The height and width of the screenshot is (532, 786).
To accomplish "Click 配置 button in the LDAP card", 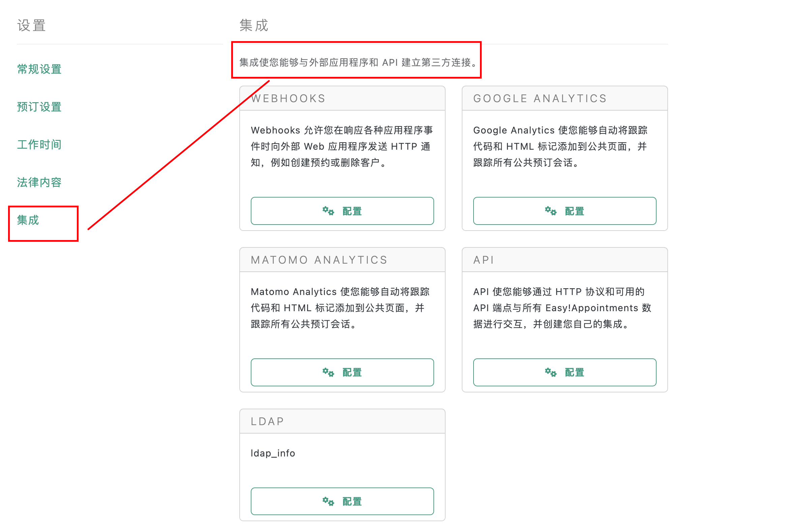I will 342,501.
